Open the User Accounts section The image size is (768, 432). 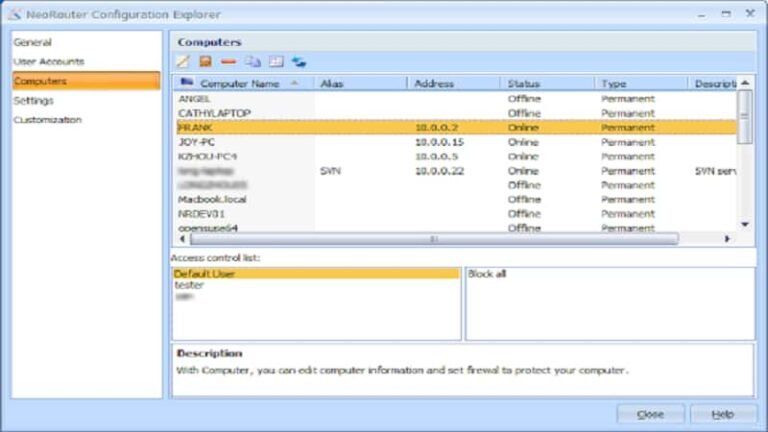48,61
